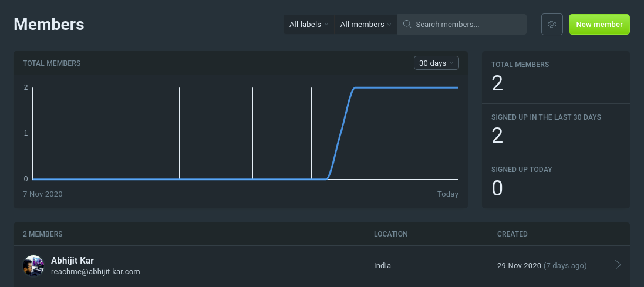Viewport: 644px width, 287px height.
Task: Click the search magnifier icon
Action: tap(407, 24)
